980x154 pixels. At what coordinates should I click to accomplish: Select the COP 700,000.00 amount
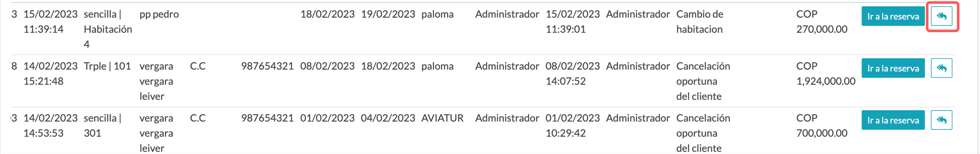(822, 126)
